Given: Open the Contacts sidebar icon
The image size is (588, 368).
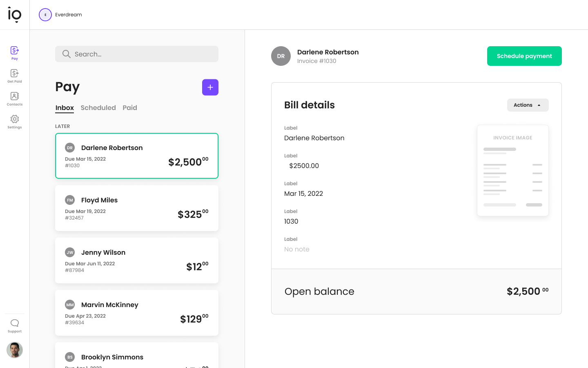Looking at the screenshot, I should pos(15,99).
